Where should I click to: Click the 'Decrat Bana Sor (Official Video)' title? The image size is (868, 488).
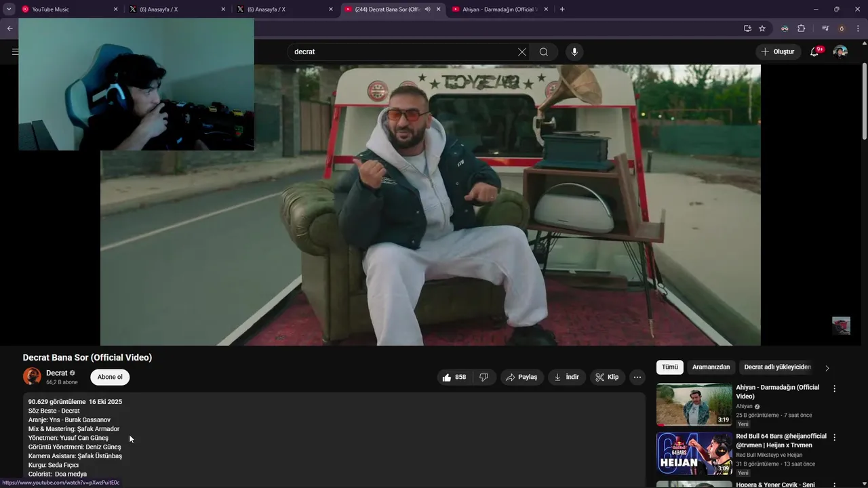(x=87, y=357)
